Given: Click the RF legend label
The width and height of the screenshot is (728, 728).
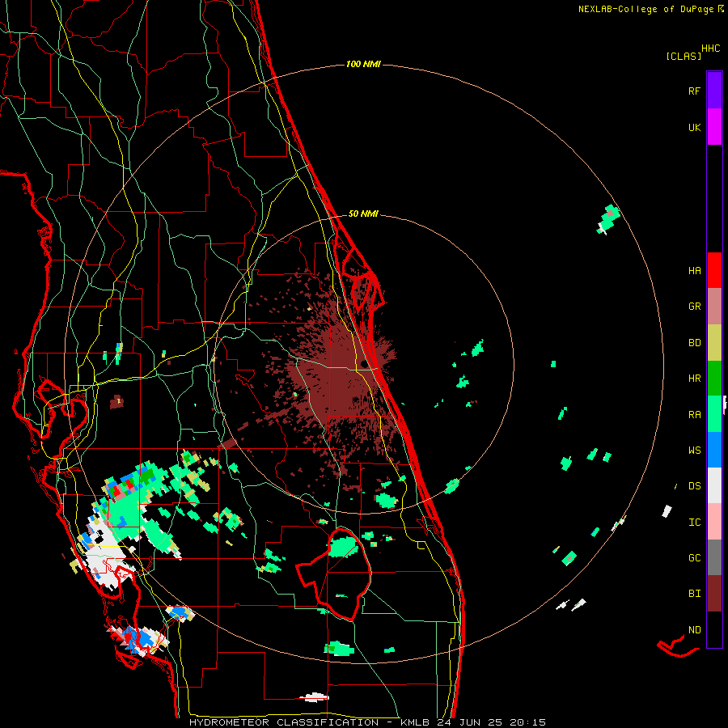Looking at the screenshot, I should coord(694,91).
